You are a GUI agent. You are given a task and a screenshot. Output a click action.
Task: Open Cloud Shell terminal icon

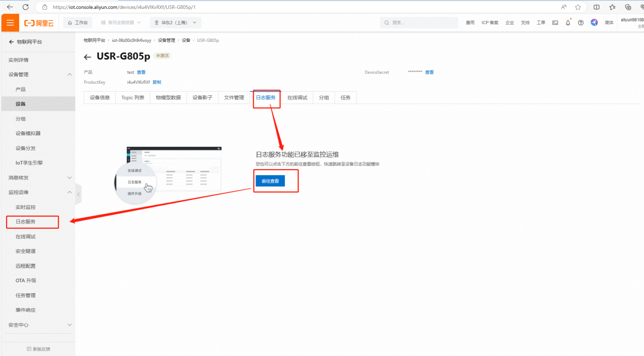[555, 23]
